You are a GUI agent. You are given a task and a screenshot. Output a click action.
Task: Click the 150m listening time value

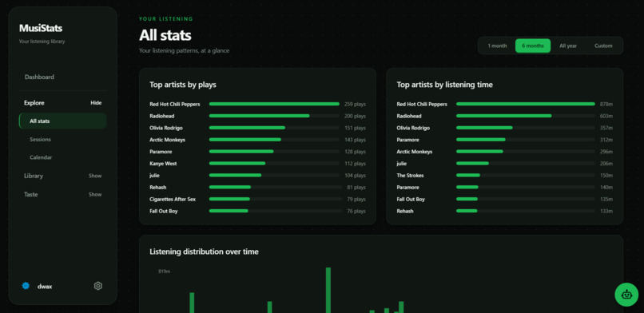coord(606,176)
